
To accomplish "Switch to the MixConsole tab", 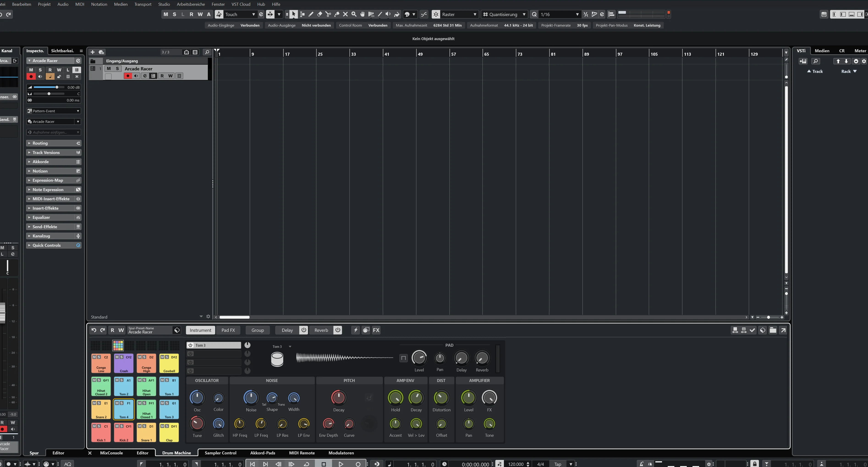I will 111,453.
